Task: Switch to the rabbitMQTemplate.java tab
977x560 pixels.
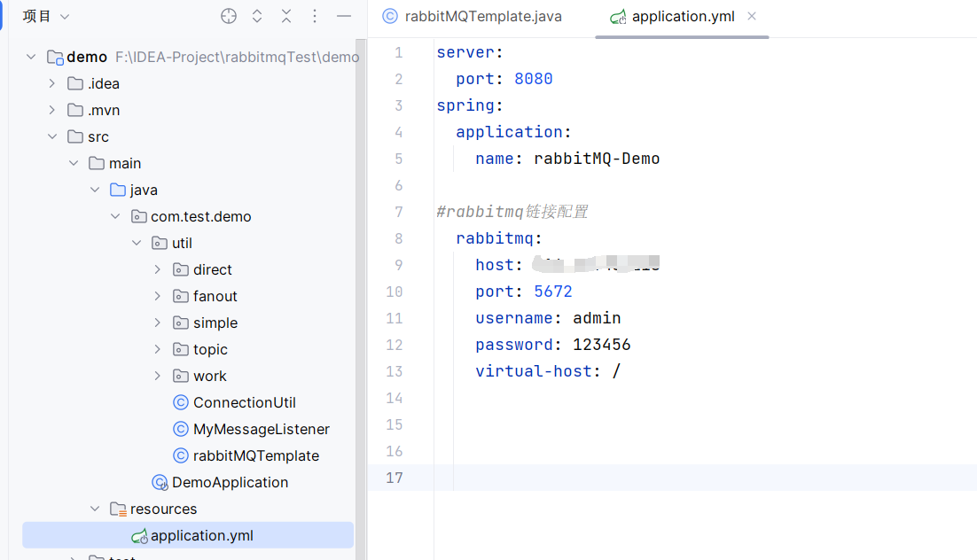Action: coord(472,16)
